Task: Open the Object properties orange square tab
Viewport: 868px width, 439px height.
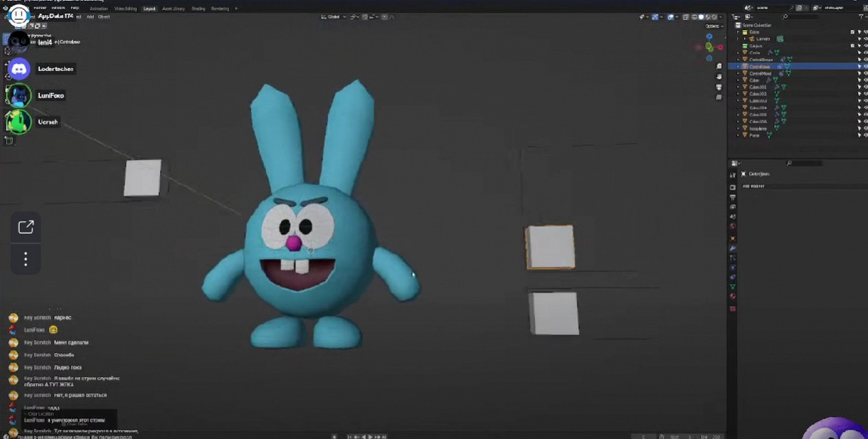Action: tap(733, 238)
